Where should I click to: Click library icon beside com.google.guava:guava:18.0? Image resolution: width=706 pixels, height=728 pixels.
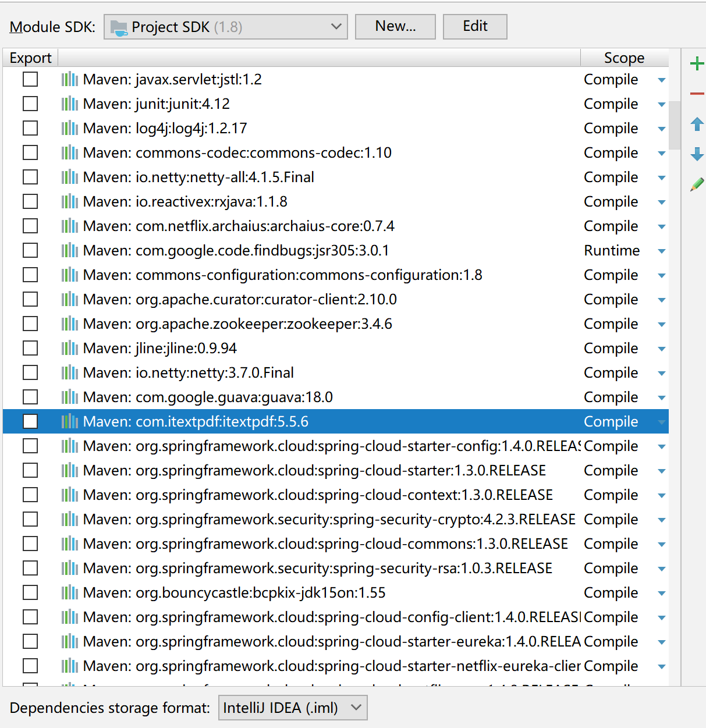tap(69, 397)
